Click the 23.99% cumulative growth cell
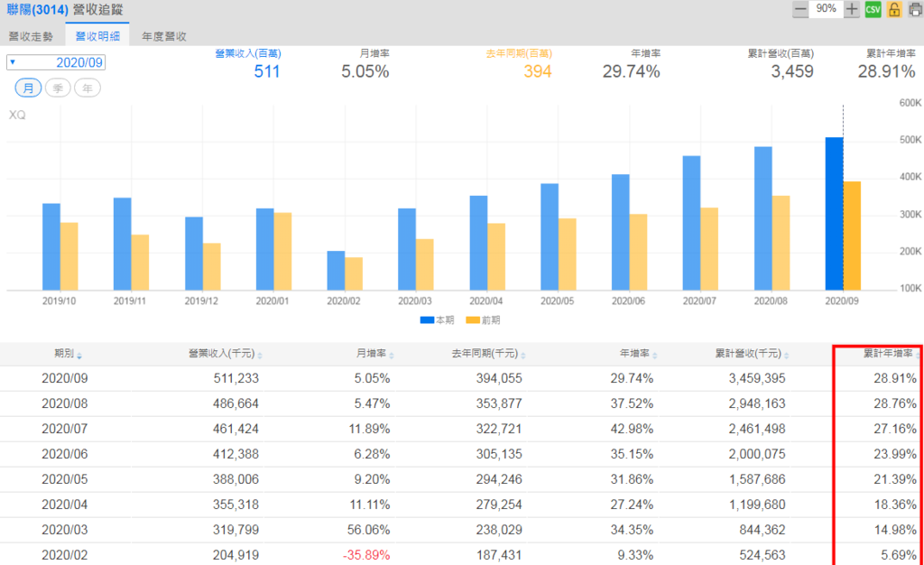This screenshot has width=924, height=565. tap(895, 454)
